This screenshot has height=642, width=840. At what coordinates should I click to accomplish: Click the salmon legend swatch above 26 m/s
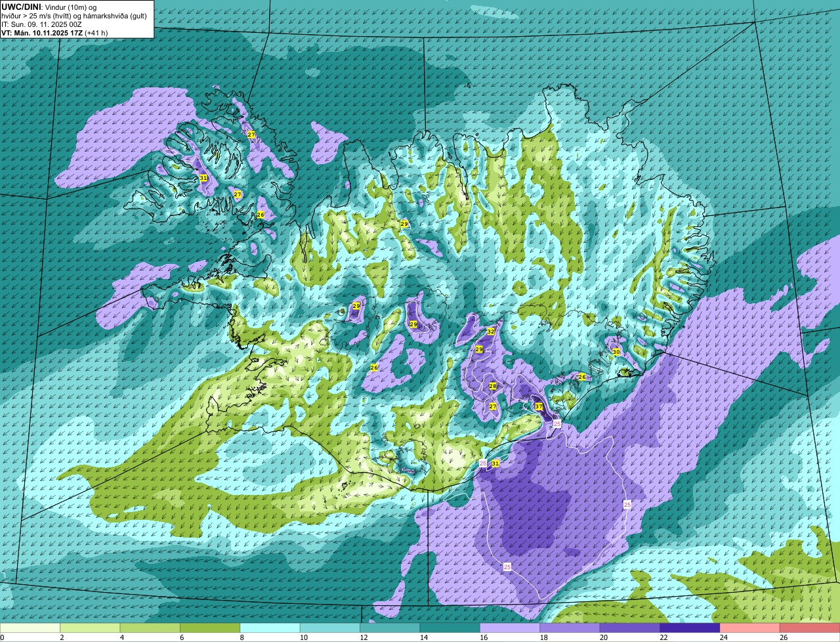click(810, 628)
